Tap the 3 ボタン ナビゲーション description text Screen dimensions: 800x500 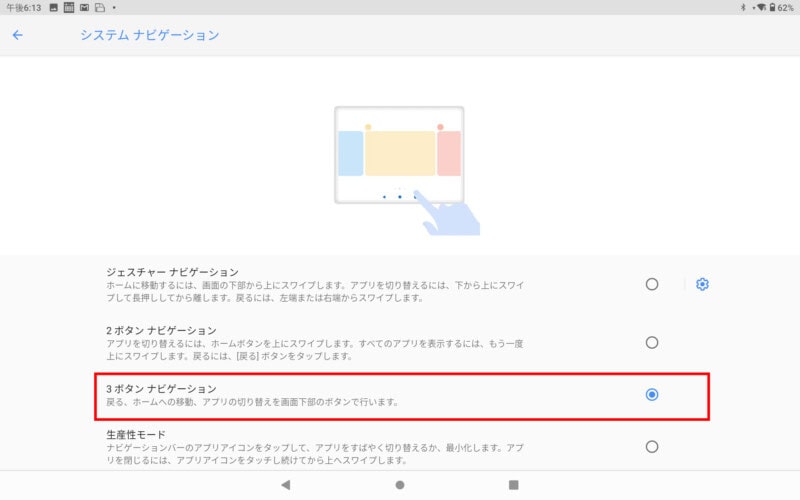coord(252,402)
